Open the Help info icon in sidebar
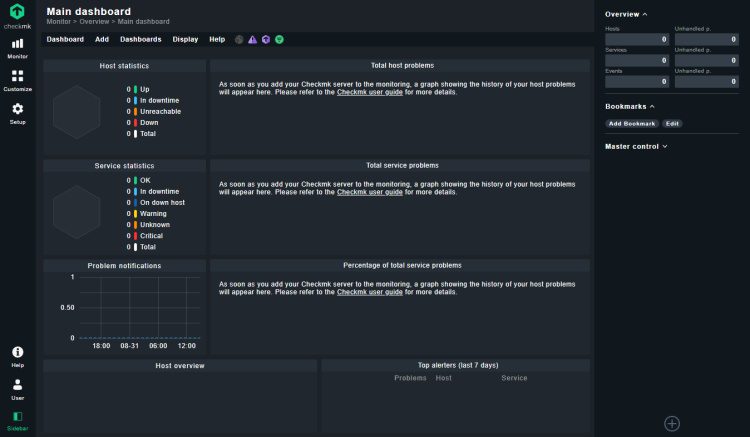 coord(17,356)
